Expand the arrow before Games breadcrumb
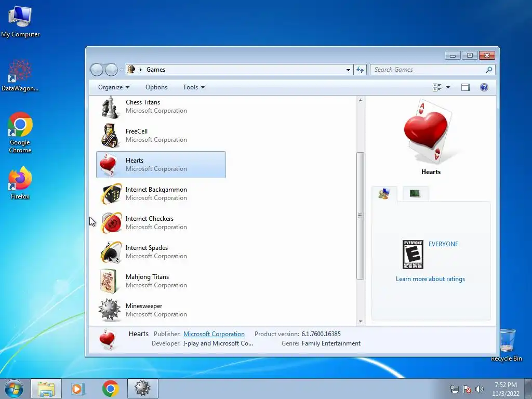The image size is (532, 399). tap(141, 70)
